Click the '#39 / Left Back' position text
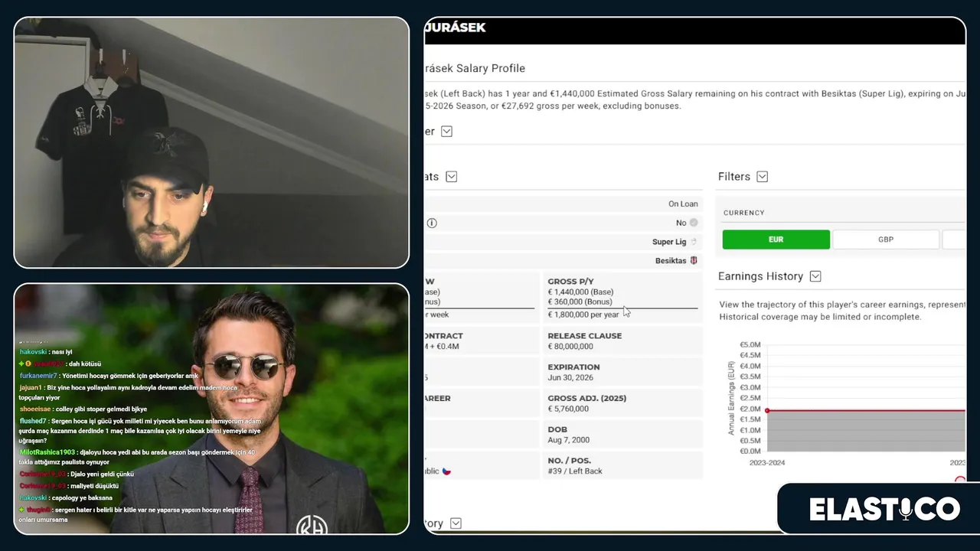Image resolution: width=980 pixels, height=551 pixels. tap(575, 471)
